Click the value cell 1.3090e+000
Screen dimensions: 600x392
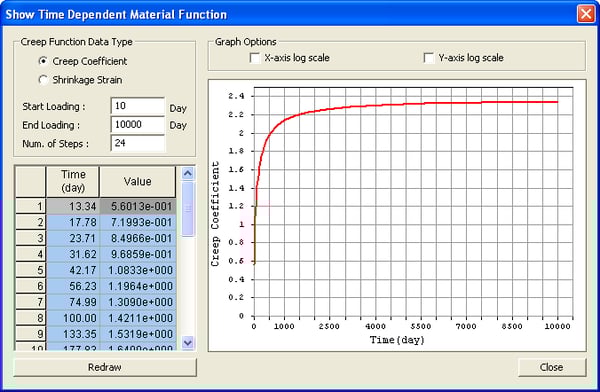coord(138,302)
